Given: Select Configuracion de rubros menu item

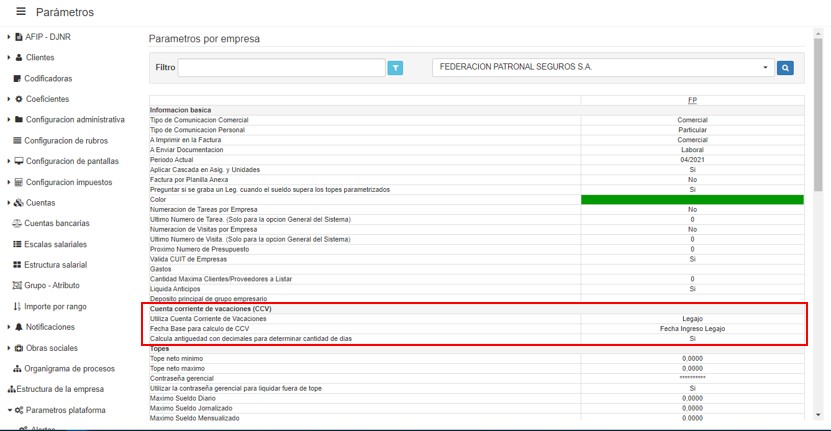Looking at the screenshot, I should coord(65,141).
